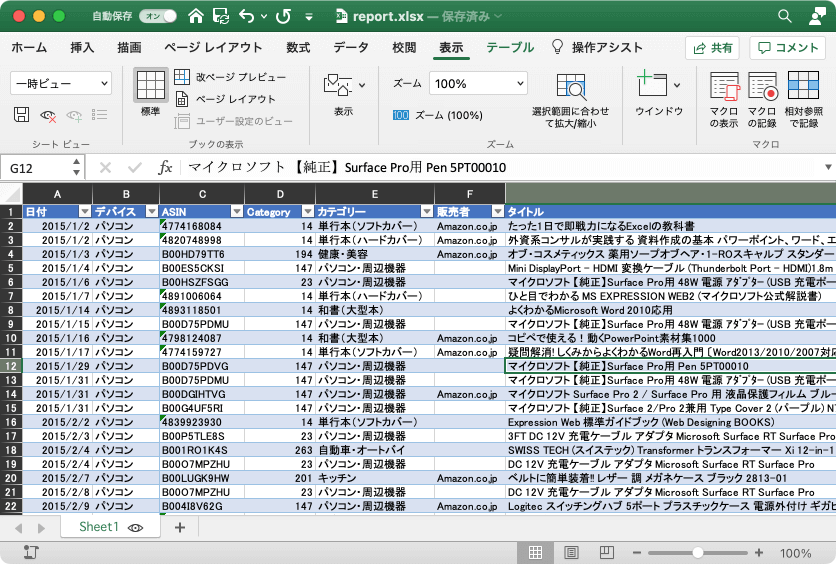Switch to the ホーム tab
Viewport: 836px width, 564px height.
29,47
